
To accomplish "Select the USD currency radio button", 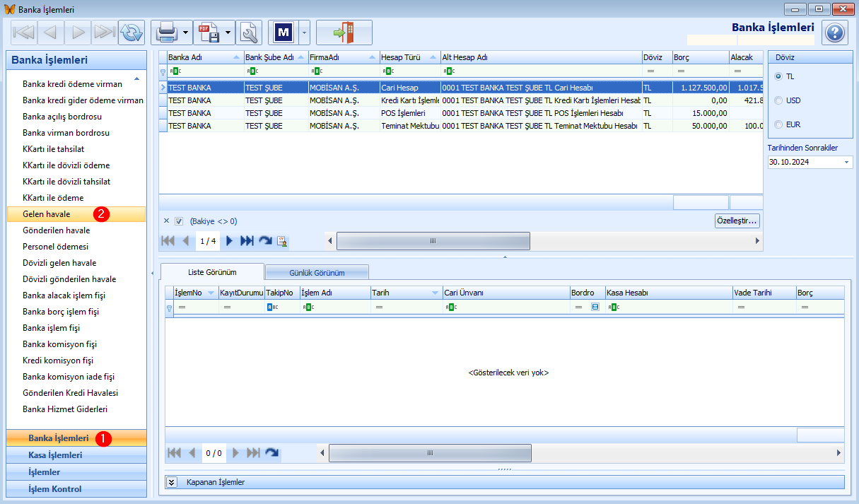I will (779, 100).
